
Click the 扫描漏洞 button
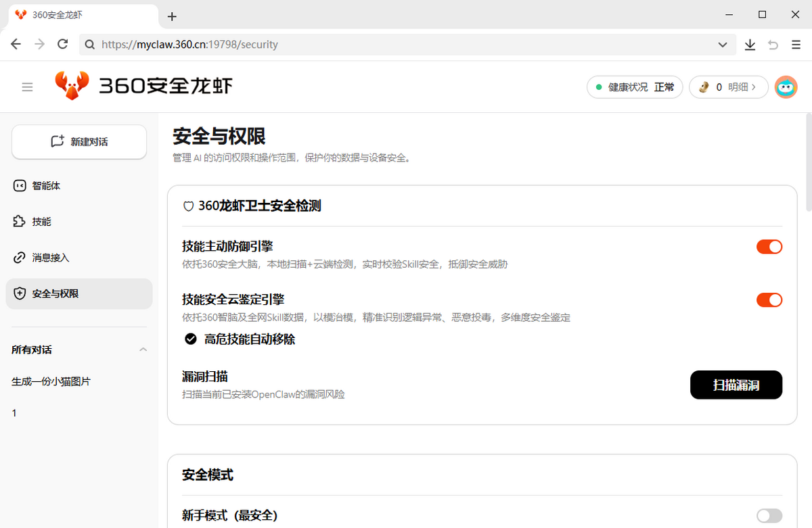[x=736, y=385]
